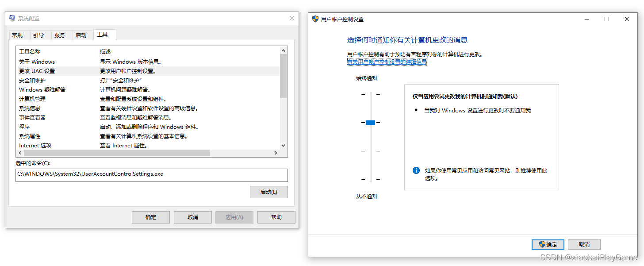Click the up arrow of the tools list scrollbar
644x266 pixels.
pos(283,50)
